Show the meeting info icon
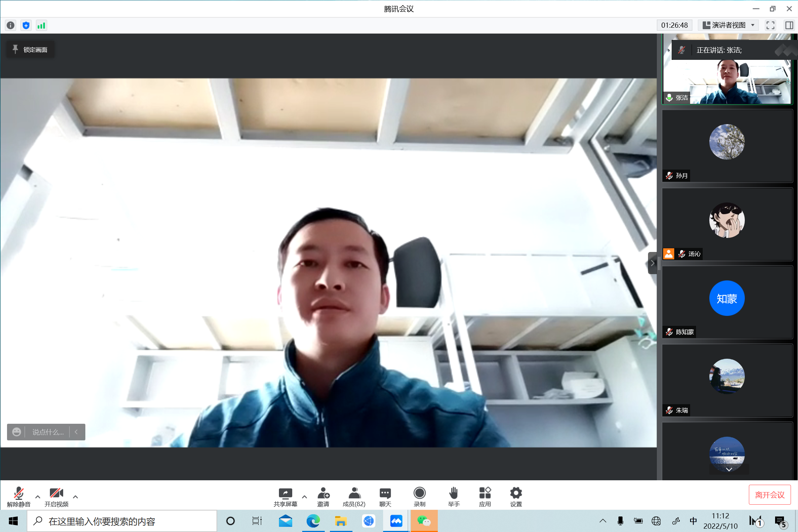798x532 pixels. click(11, 25)
